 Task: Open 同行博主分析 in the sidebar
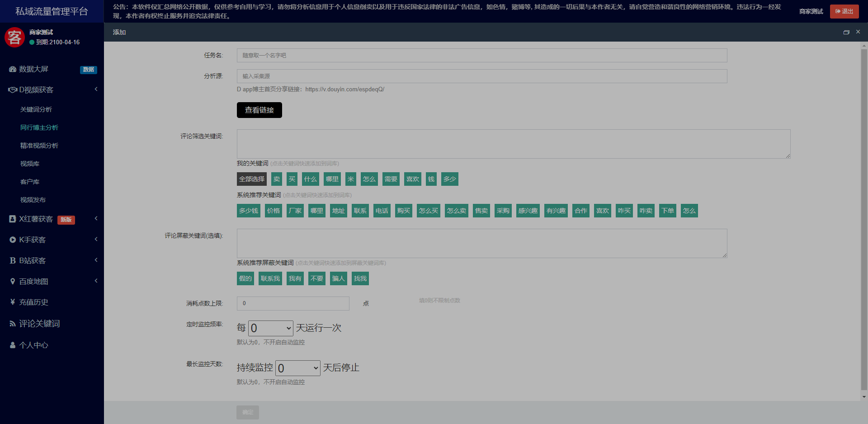[x=39, y=127]
